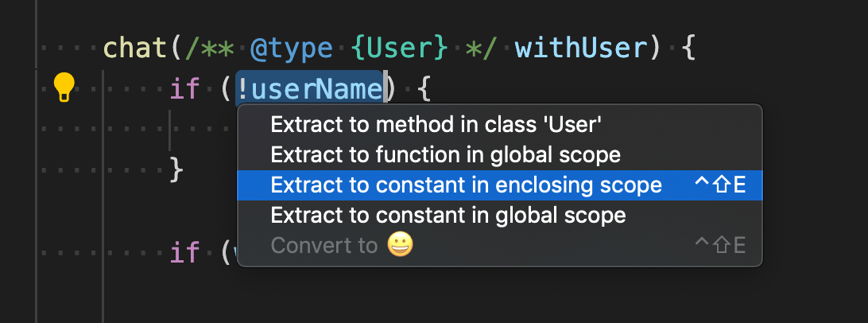Screen dimensions: 868x323
Task: Click the if keyword on the bottom line
Action: pos(184,254)
